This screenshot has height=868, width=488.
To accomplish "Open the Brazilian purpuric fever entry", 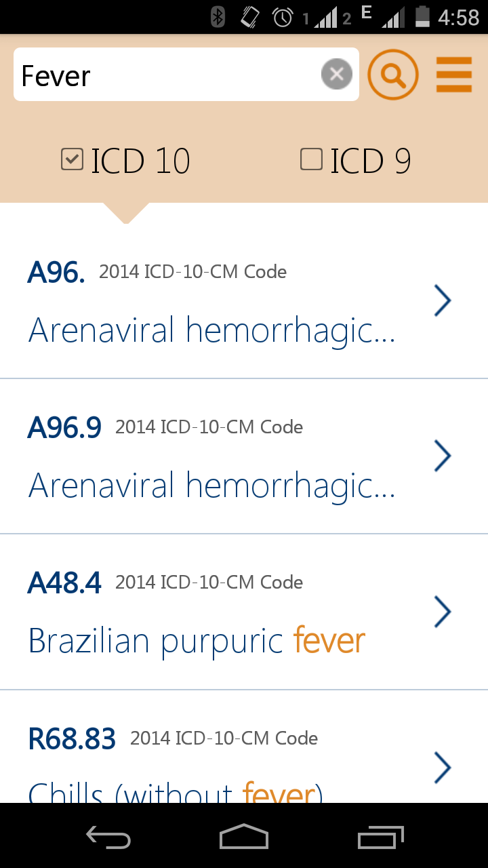I will click(x=197, y=640).
